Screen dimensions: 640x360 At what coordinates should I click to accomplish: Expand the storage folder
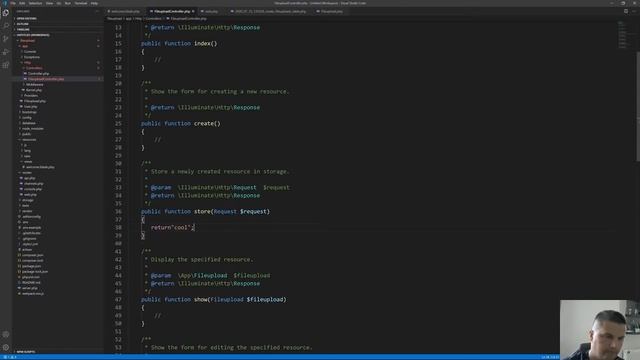click(x=28, y=200)
